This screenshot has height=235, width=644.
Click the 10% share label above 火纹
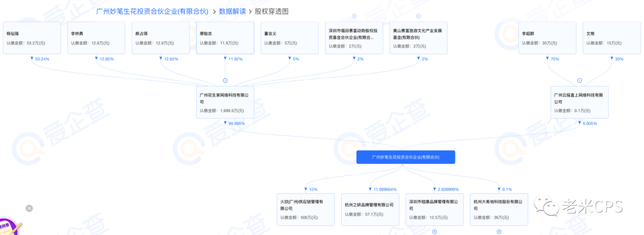tap(314, 190)
